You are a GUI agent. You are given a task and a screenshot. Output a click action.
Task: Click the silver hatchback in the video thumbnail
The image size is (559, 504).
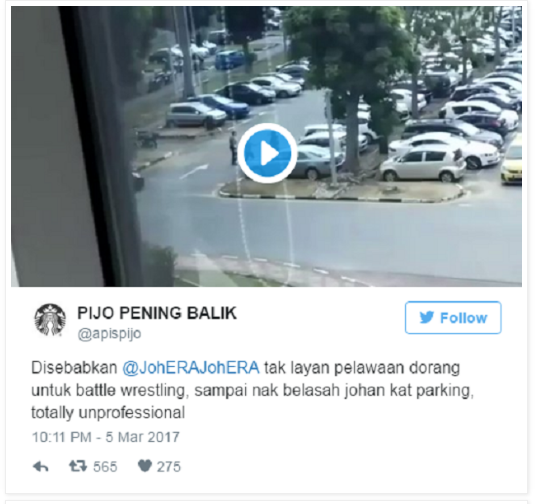(x=423, y=164)
